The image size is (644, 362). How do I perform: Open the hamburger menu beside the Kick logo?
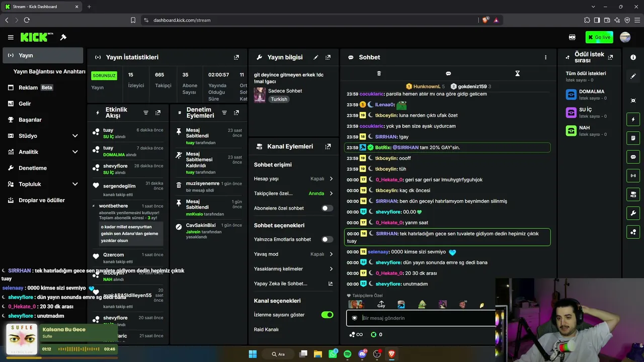click(11, 37)
